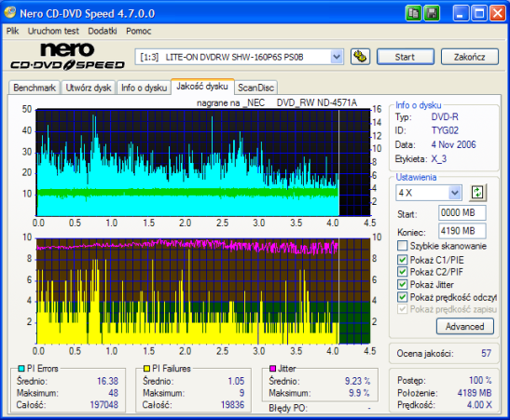Click the Położenie value 4189 MB
510x420 pixels.
click(x=475, y=393)
